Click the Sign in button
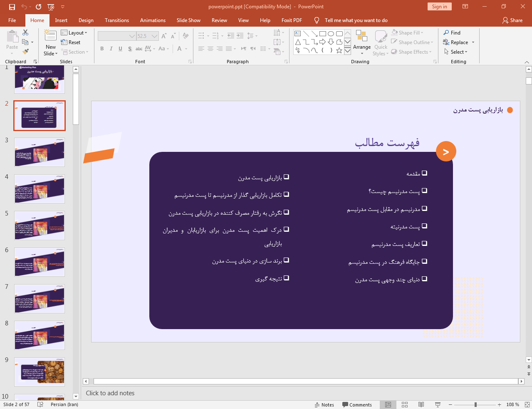The width and height of the screenshot is (532, 409). 439,7
